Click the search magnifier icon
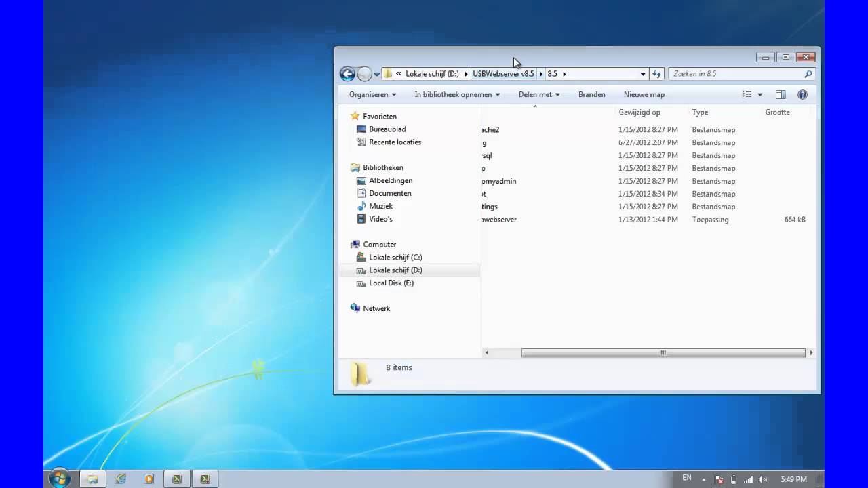Image resolution: width=868 pixels, height=488 pixels. click(x=808, y=74)
